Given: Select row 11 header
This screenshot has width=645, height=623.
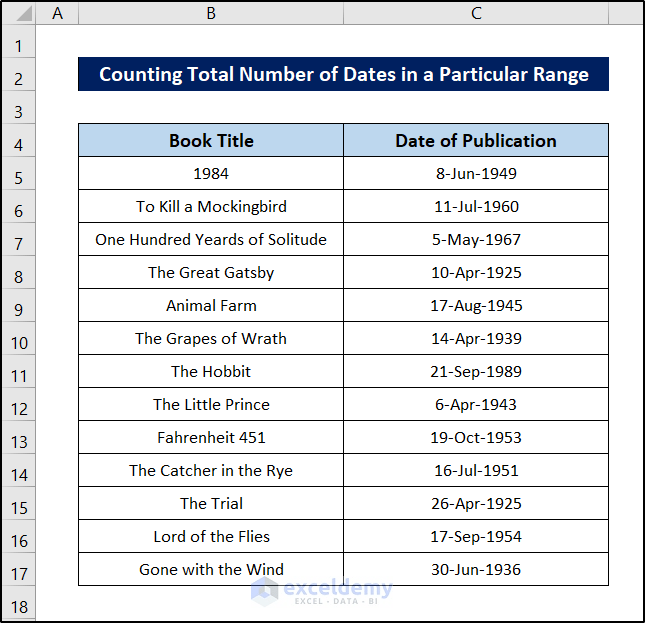Looking at the screenshot, I should [19, 372].
